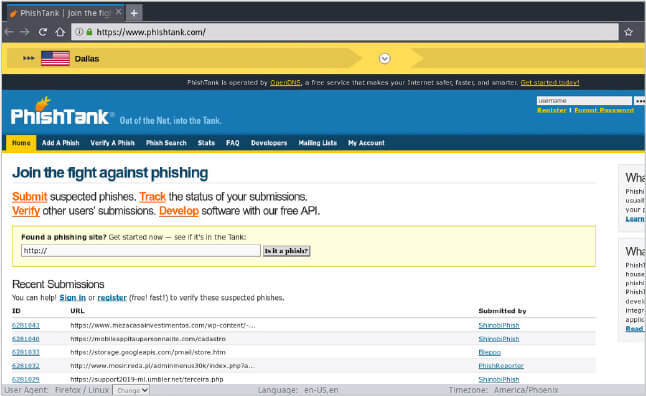Open submission ID 6281029

pos(26,379)
